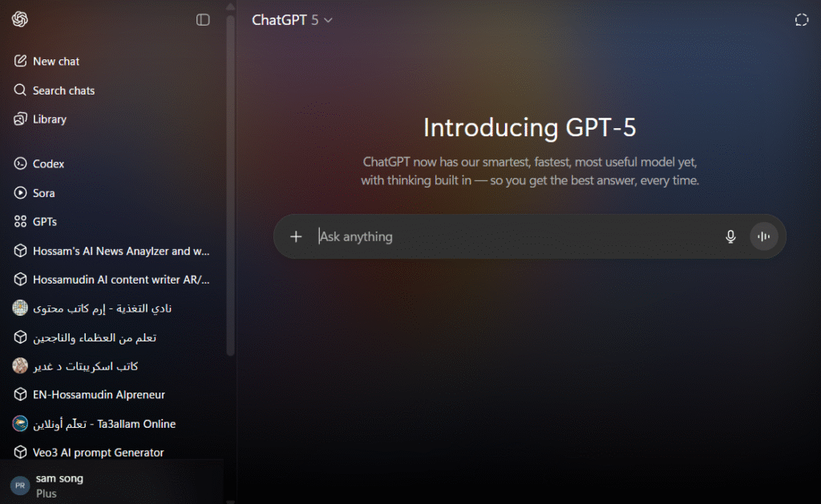Start voice mode with the waveform icon
This screenshot has width=821, height=504.
(764, 236)
